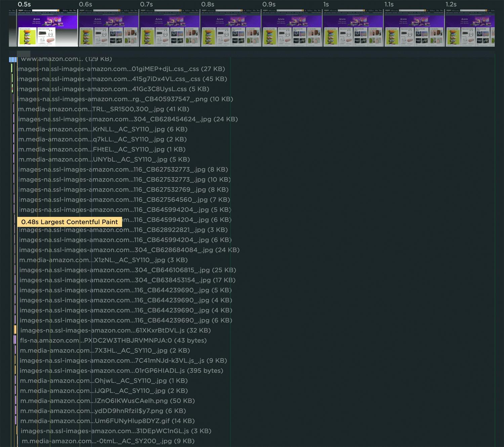504x447 pixels.
Task: Select the 41Gc3C8UysL.css 5 KB request
Action: pos(113,89)
